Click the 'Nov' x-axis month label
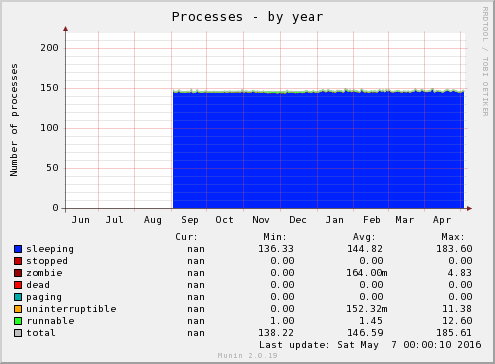Viewport: 495px width, 364px height. [x=261, y=220]
